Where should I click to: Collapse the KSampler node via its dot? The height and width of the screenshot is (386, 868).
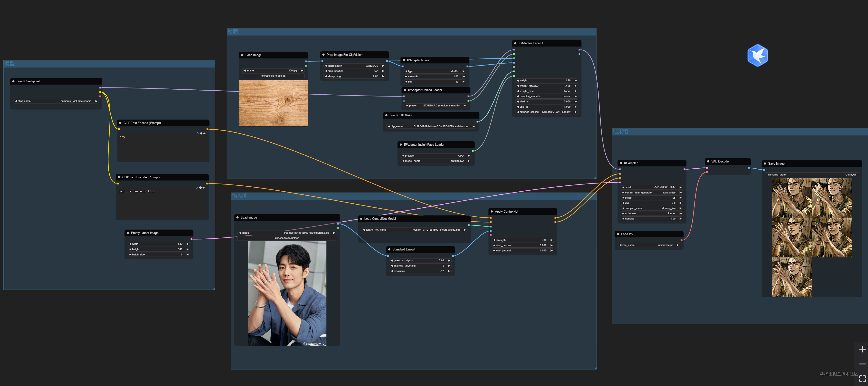click(621, 163)
